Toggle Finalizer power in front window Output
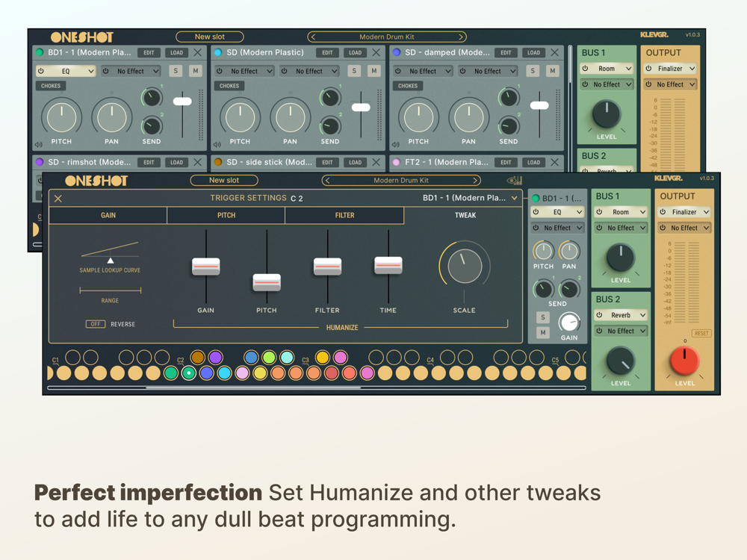747x560 pixels. click(663, 212)
